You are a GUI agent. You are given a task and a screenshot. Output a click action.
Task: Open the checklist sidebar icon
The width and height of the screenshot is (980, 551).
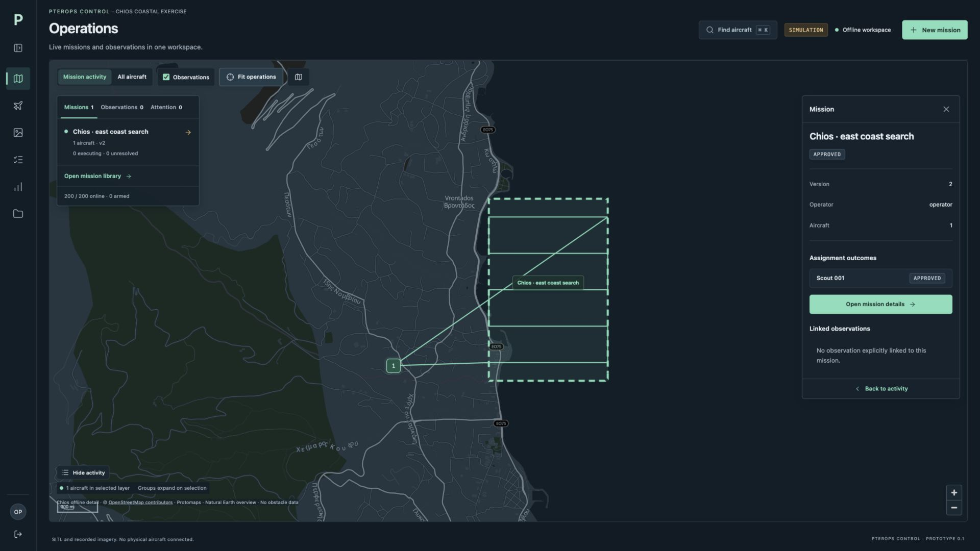click(18, 160)
